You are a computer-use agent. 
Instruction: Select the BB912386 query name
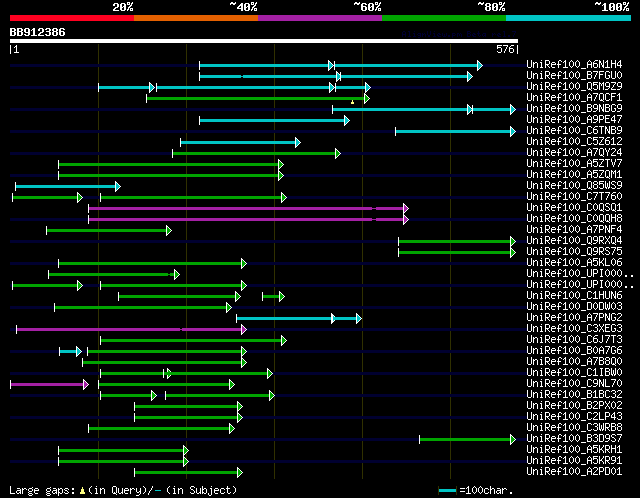pyautogui.click(x=38, y=32)
